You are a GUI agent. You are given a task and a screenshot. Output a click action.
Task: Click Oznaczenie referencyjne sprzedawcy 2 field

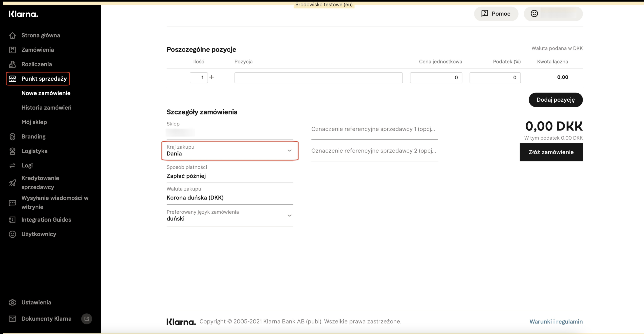[x=374, y=151]
